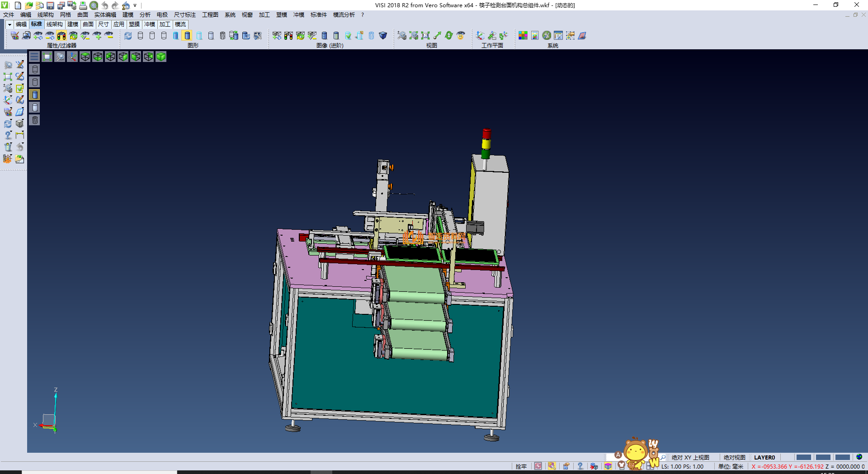Image resolution: width=868 pixels, height=474 pixels.
Task: Switch to the 建模 ribbon tab
Action: [x=72, y=24]
